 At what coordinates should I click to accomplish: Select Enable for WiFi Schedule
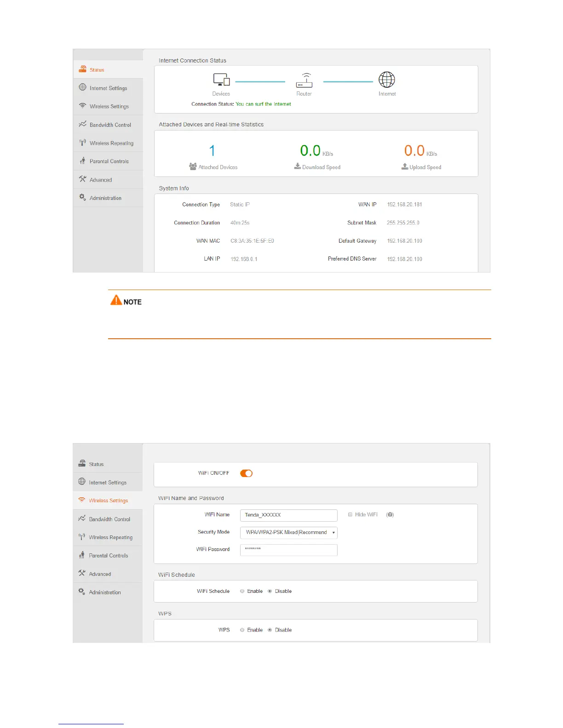(242, 591)
